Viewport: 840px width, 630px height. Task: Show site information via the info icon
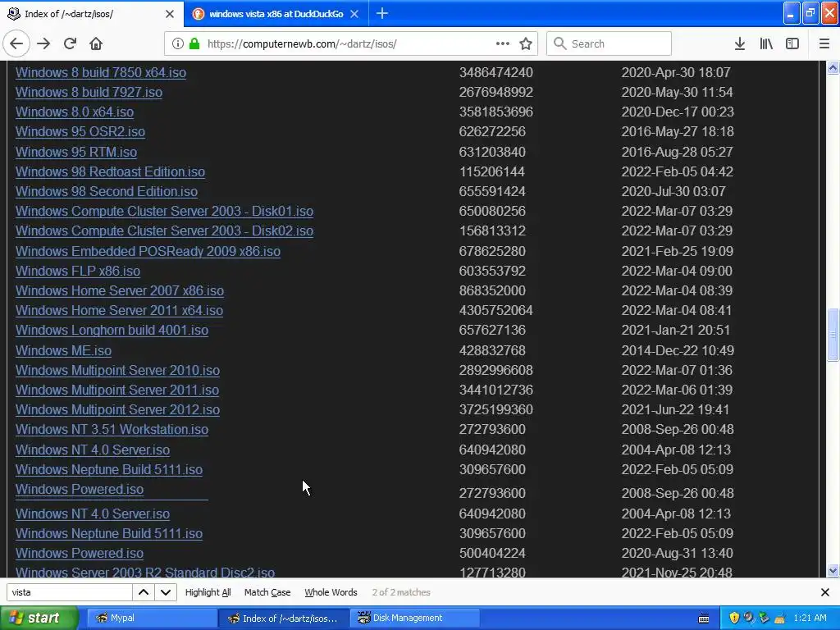[x=178, y=43]
